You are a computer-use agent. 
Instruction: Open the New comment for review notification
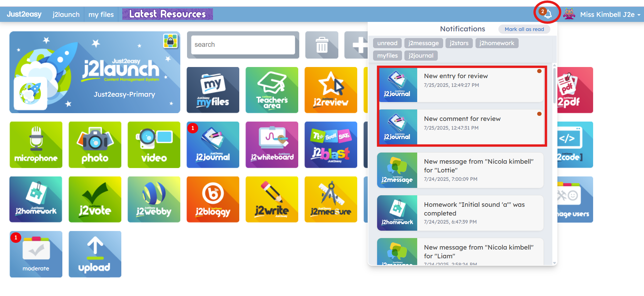pos(460,127)
